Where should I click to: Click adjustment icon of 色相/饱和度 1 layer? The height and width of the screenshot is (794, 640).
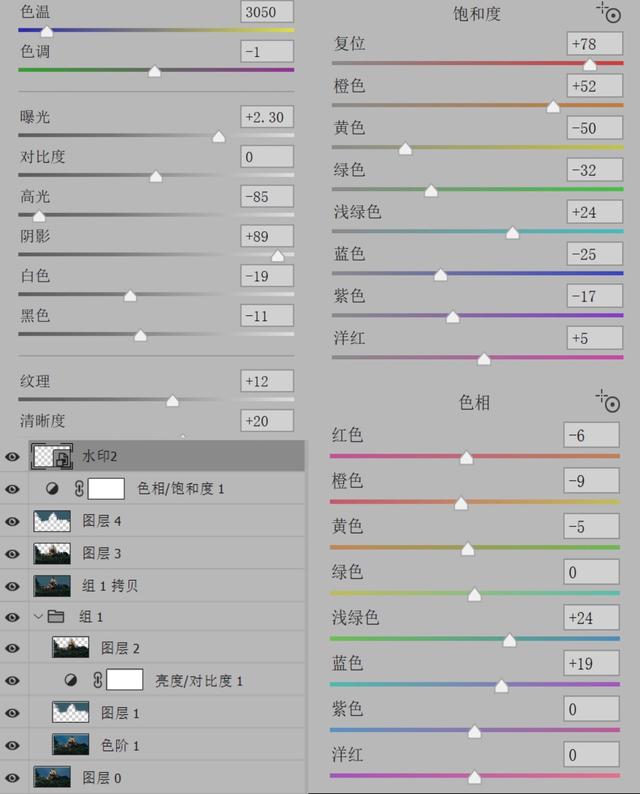[52, 489]
